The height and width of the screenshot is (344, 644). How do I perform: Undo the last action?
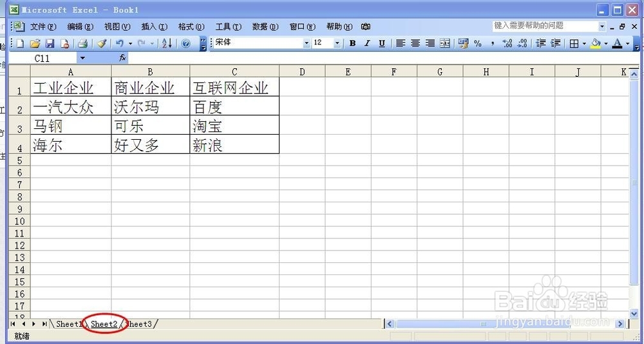pos(120,43)
